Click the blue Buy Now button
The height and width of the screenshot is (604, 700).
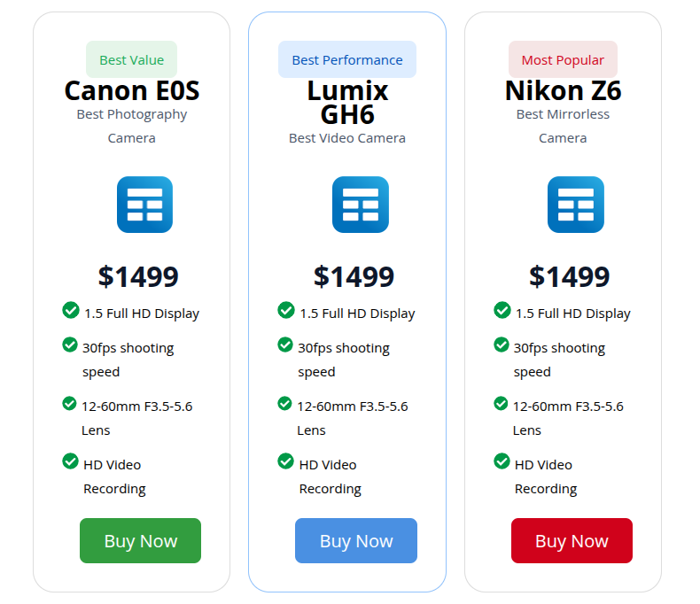(356, 540)
